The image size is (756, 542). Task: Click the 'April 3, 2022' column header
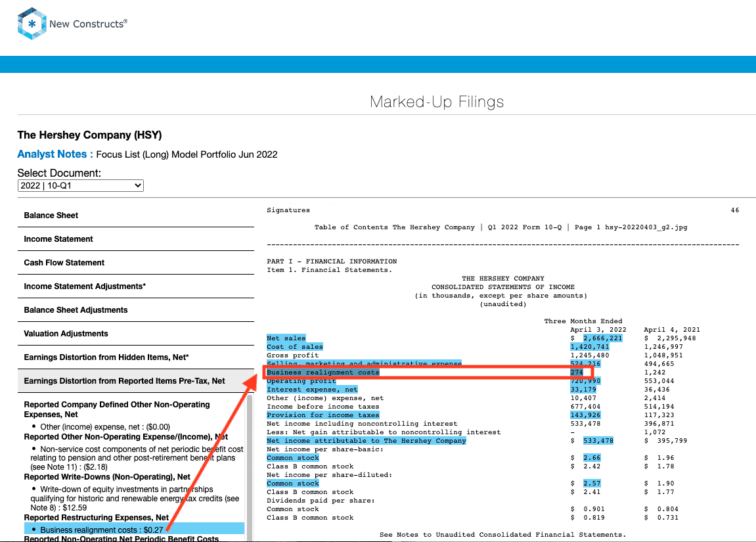point(598,330)
